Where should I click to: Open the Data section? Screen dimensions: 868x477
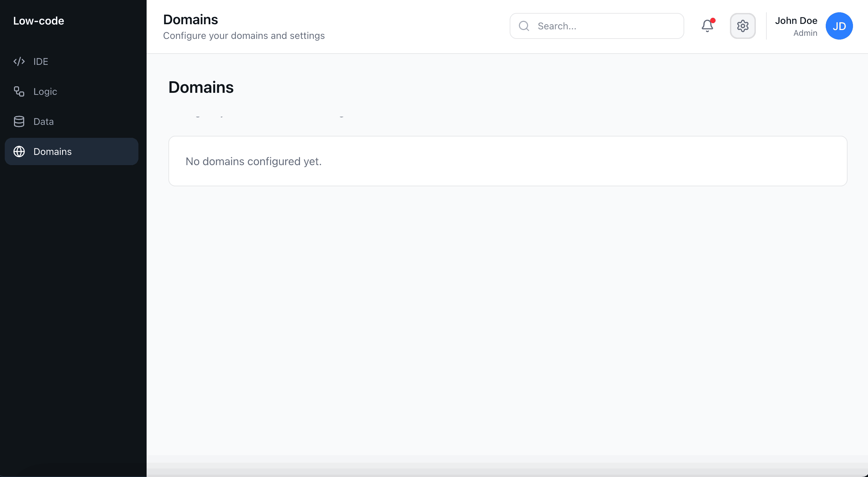pyautogui.click(x=43, y=121)
